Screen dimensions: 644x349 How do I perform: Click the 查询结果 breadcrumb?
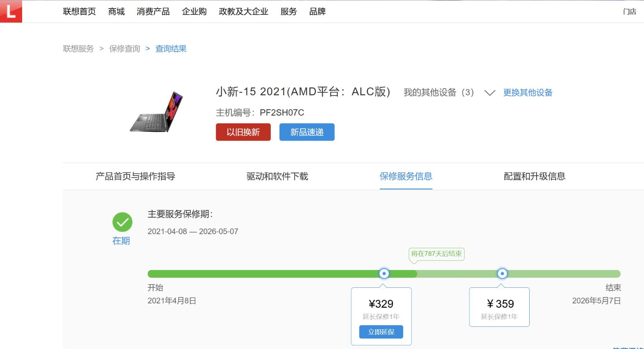tap(171, 49)
